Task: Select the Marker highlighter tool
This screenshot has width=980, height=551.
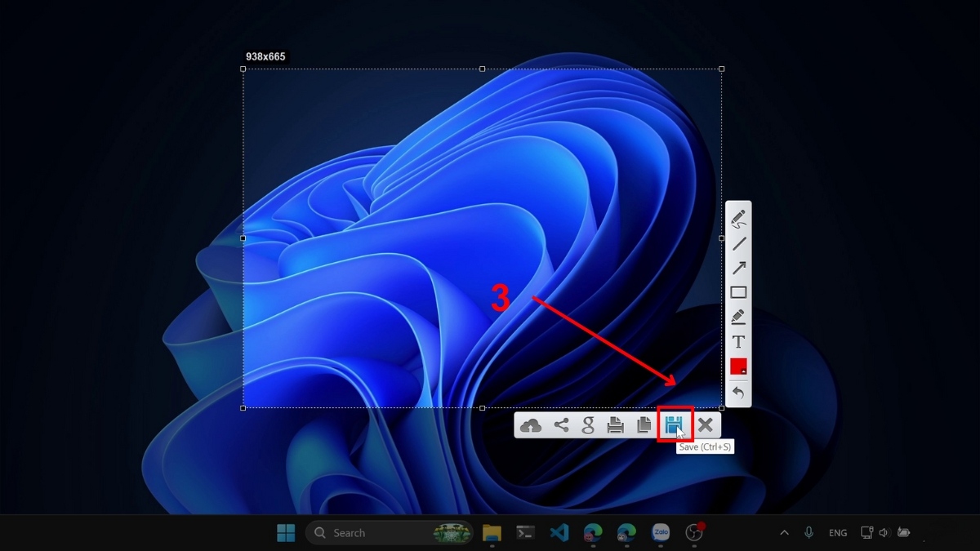Action: [x=738, y=317]
